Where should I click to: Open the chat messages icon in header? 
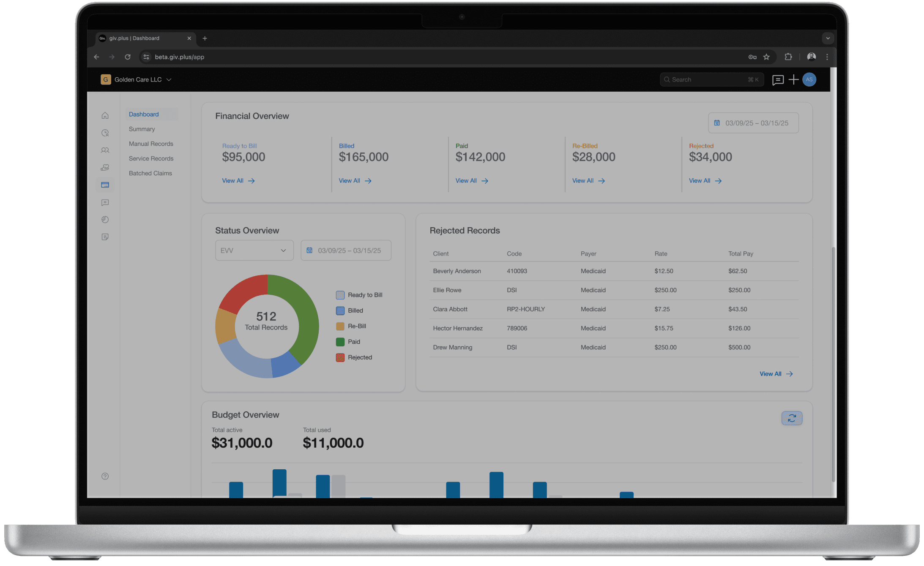coord(777,80)
